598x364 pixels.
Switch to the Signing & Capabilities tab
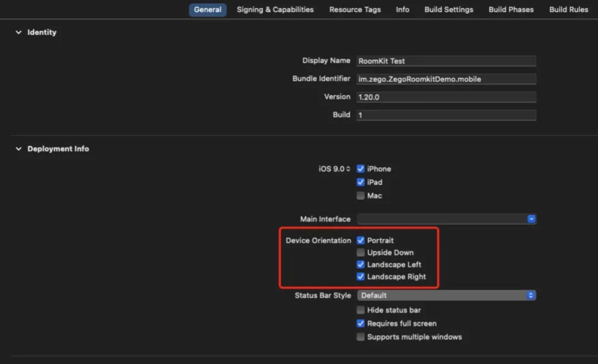[x=275, y=9]
